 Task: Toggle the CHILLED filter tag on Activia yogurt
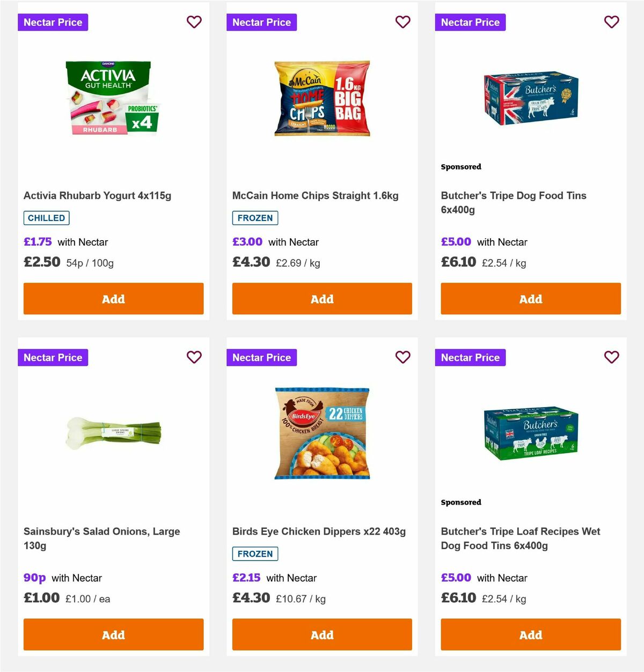tap(46, 218)
